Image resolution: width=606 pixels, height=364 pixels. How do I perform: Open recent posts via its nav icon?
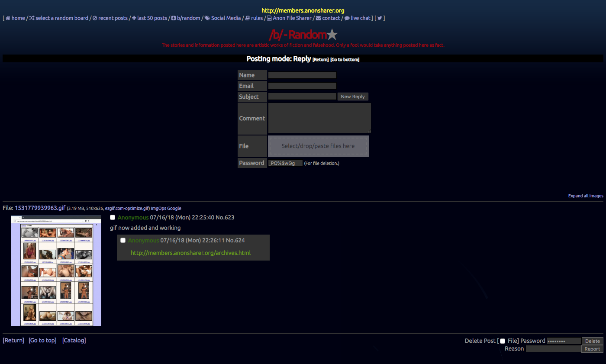(95, 18)
